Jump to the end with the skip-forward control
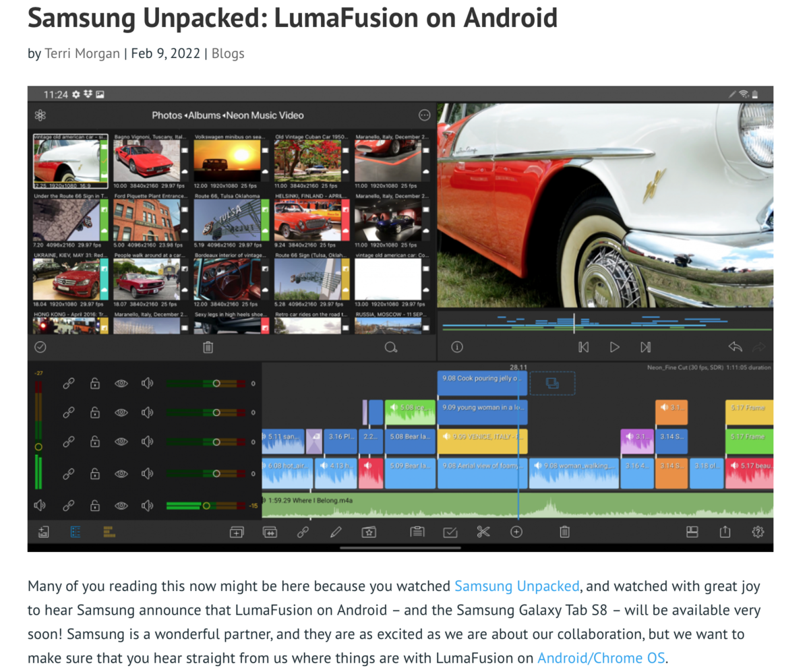The height and width of the screenshot is (672, 809). [645, 347]
